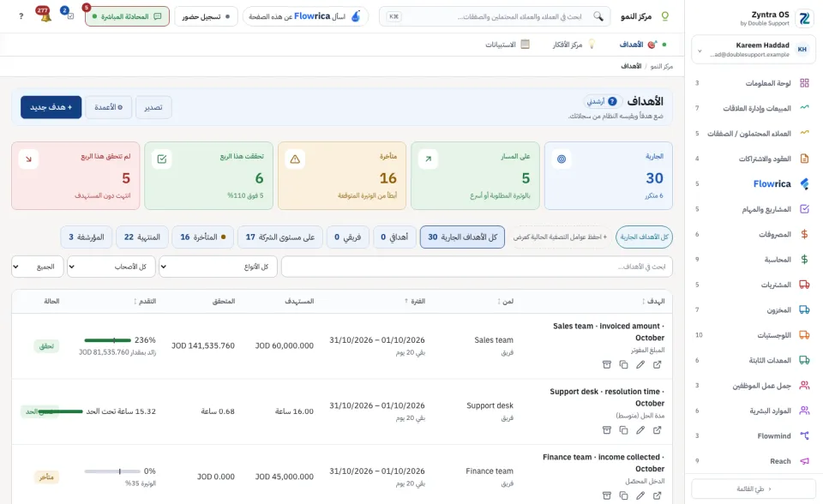
Task: Switch to الاستبيانات tab
Action: (x=507, y=45)
